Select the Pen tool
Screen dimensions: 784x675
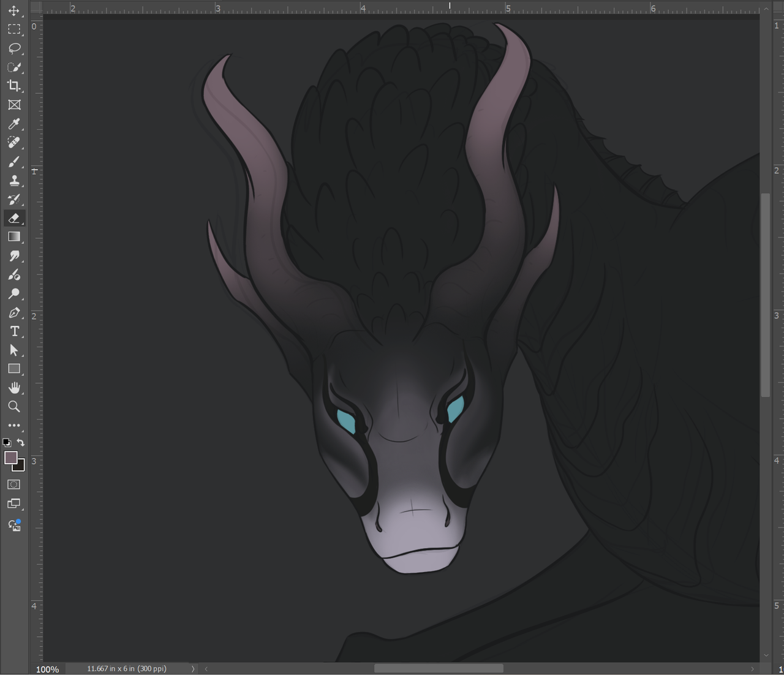coord(14,312)
